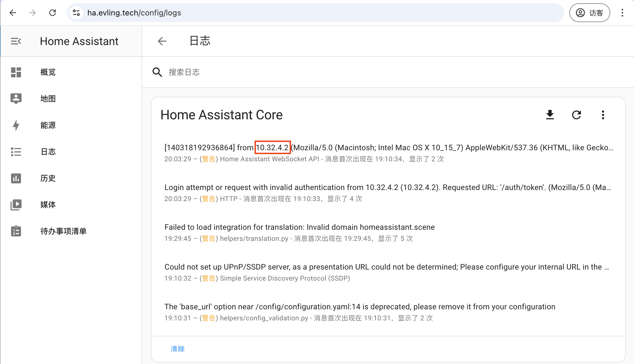634x364 pixels.
Task: Open the invalid authentication login attempt entry
Action: tap(388, 193)
